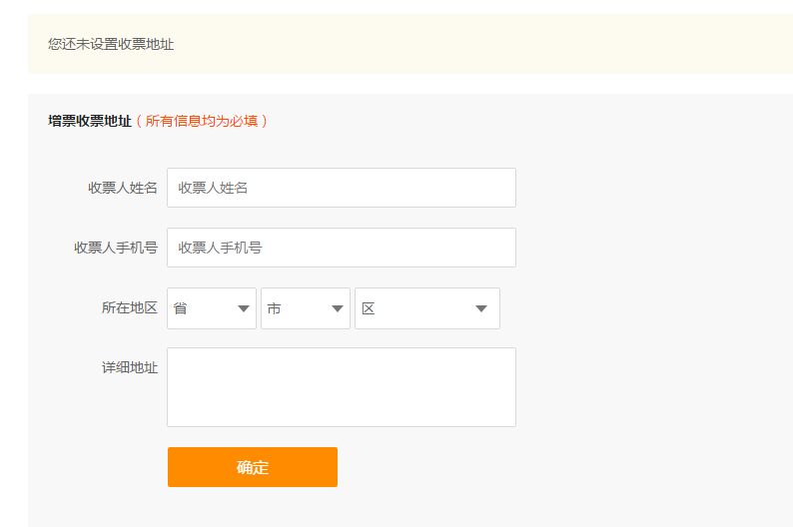Image resolution: width=793 pixels, height=532 pixels.
Task: Expand the 市 city dropdown
Action: 306,308
